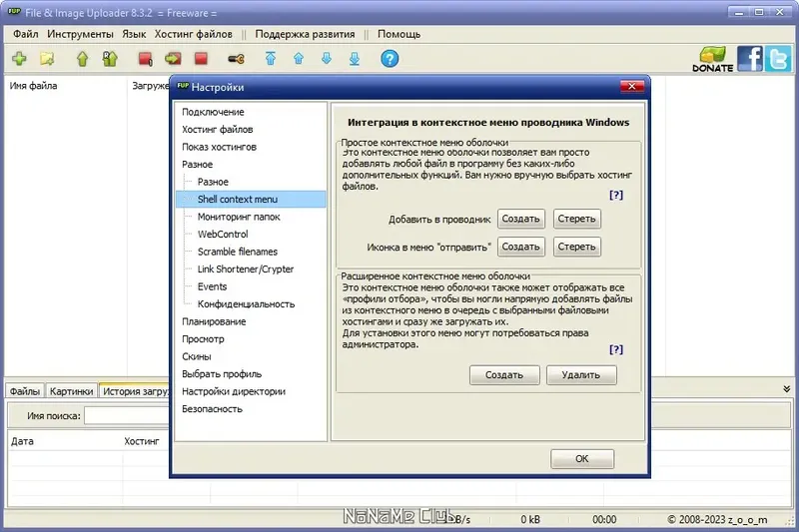Click Стереть next to Добавить в проводник
799x532 pixels.
tap(577, 219)
